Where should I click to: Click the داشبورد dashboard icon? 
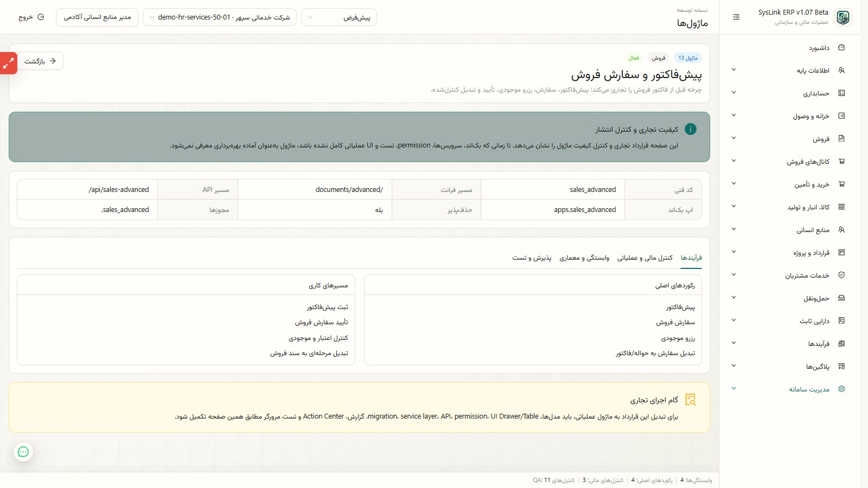(841, 48)
